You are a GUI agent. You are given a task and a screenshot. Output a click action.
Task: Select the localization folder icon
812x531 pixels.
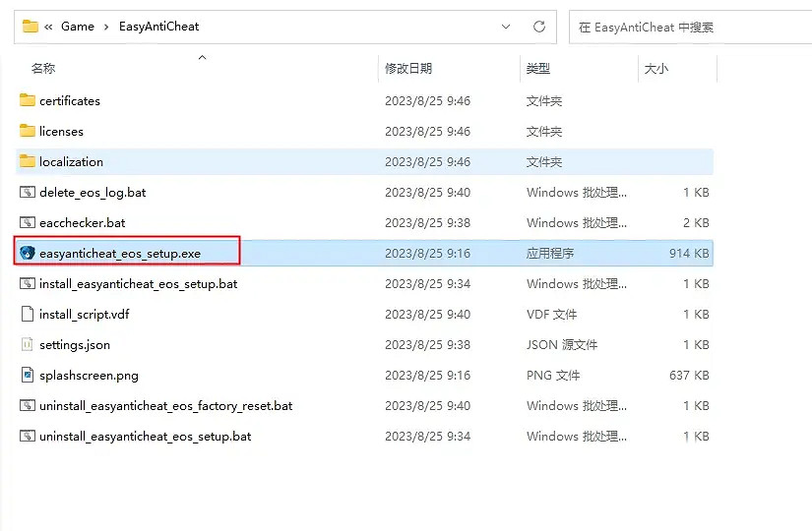coord(28,161)
